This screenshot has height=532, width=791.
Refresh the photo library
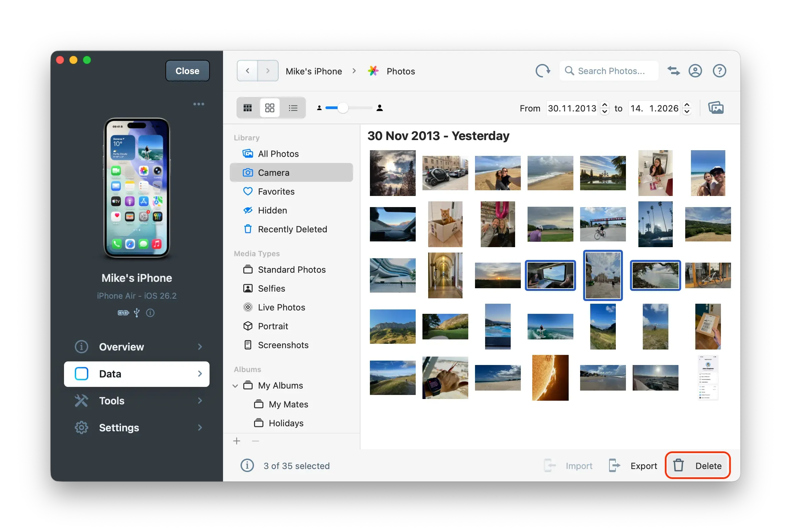click(542, 71)
